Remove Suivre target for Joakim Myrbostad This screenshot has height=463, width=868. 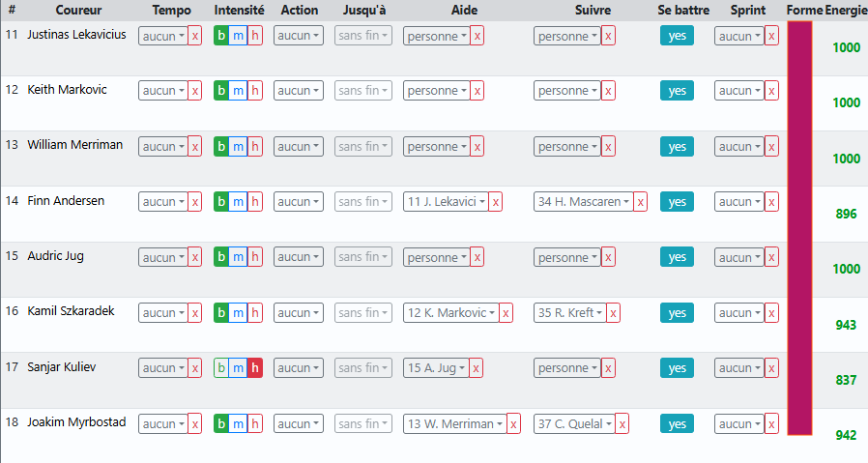pyautogui.click(x=623, y=424)
